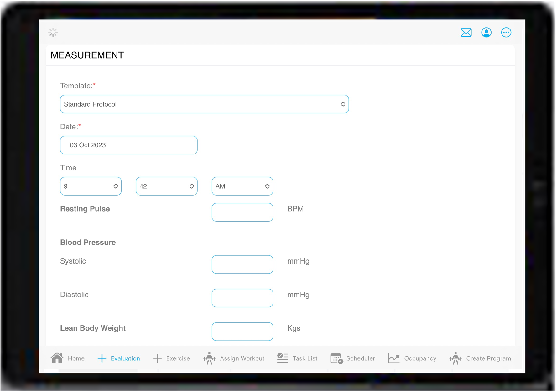
Task: Switch to the Evaluation tab
Action: [x=119, y=358]
